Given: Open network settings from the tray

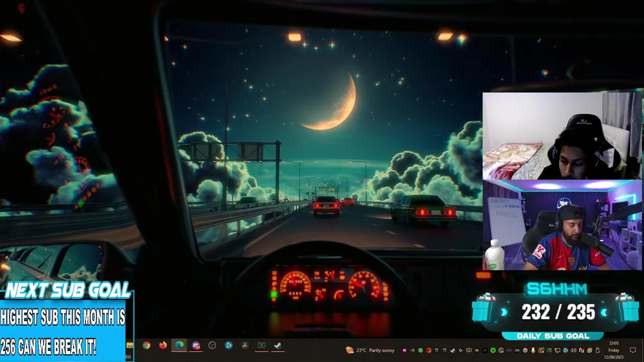Looking at the screenshot, I should 557,350.
